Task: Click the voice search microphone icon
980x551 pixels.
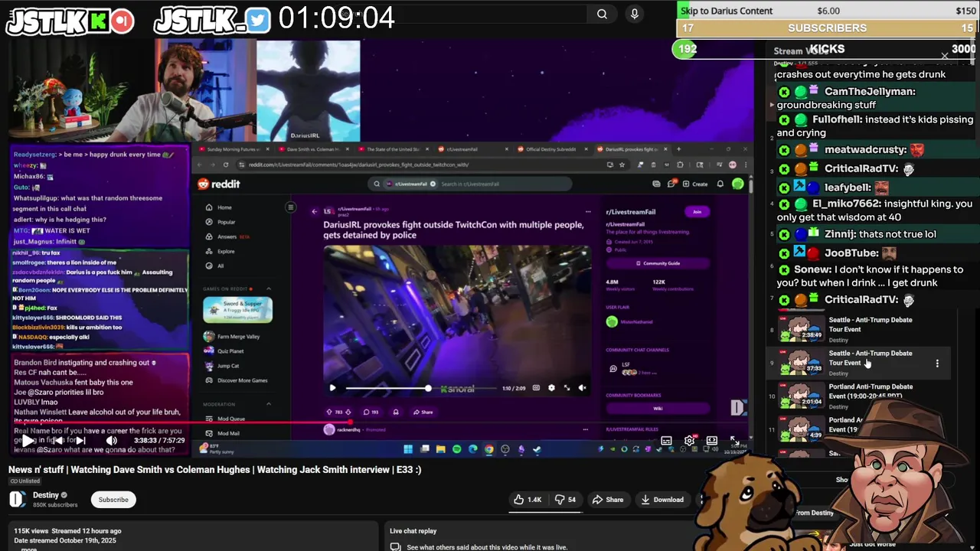Action: [634, 14]
